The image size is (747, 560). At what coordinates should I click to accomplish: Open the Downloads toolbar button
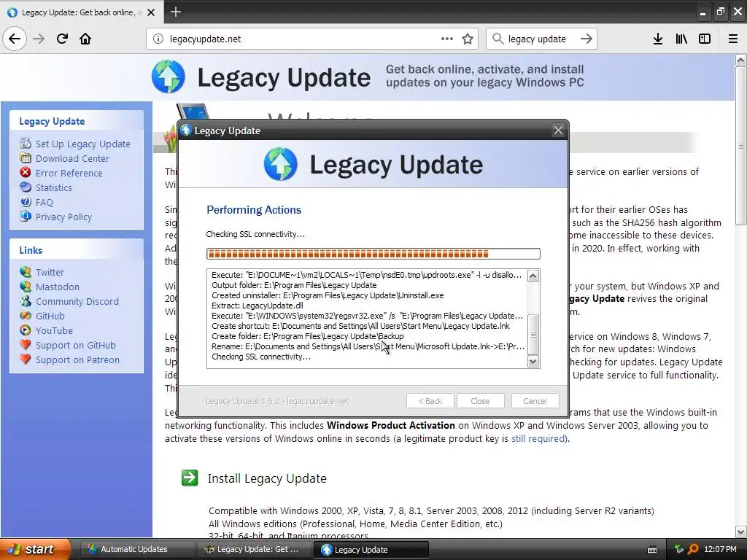658,39
